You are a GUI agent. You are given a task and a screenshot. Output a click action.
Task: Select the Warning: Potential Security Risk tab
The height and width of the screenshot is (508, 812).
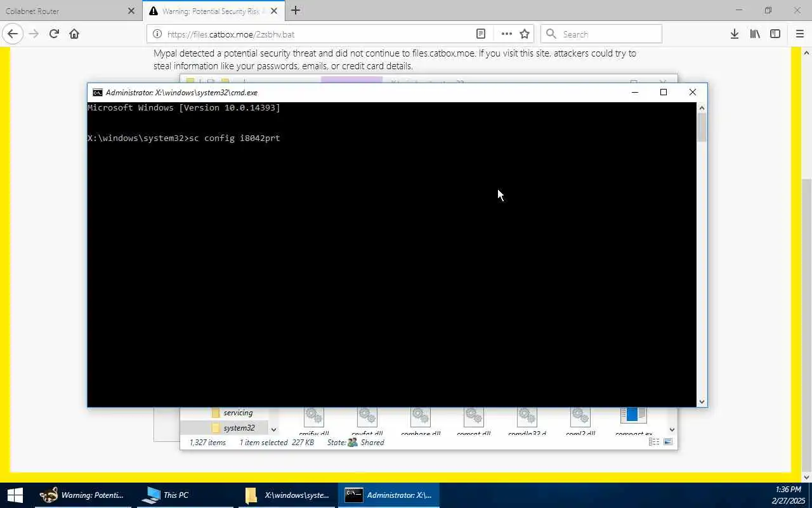[213, 11]
